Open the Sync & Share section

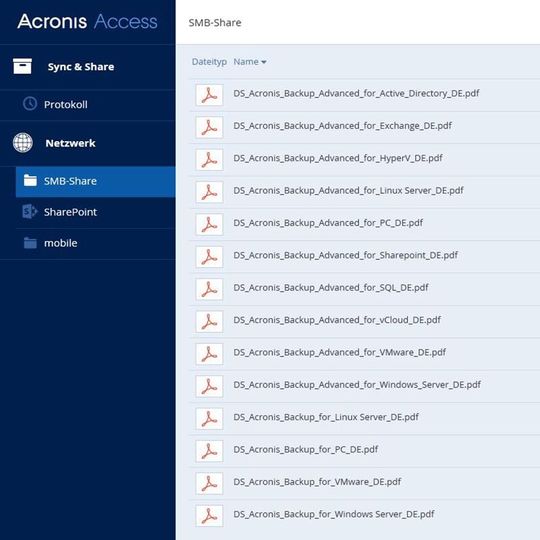(x=87, y=67)
